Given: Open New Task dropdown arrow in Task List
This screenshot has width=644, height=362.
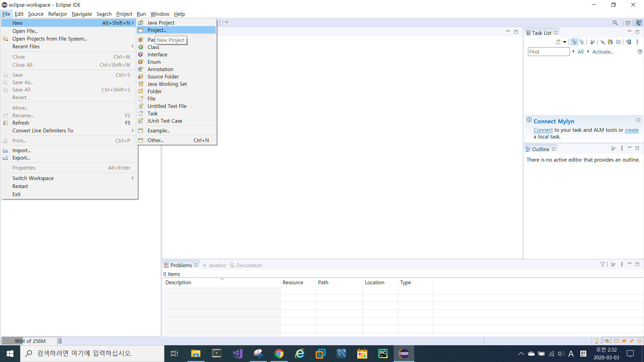Looking at the screenshot, I should tap(565, 42).
